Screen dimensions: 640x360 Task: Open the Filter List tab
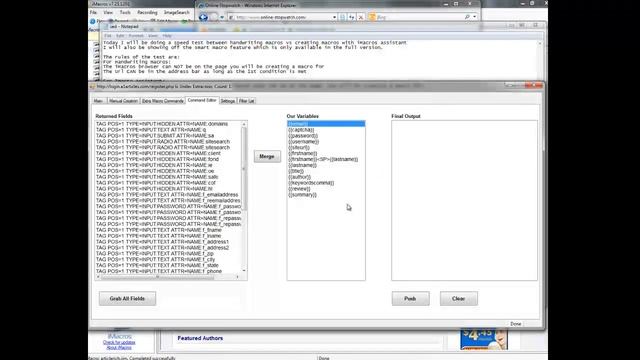[246, 101]
